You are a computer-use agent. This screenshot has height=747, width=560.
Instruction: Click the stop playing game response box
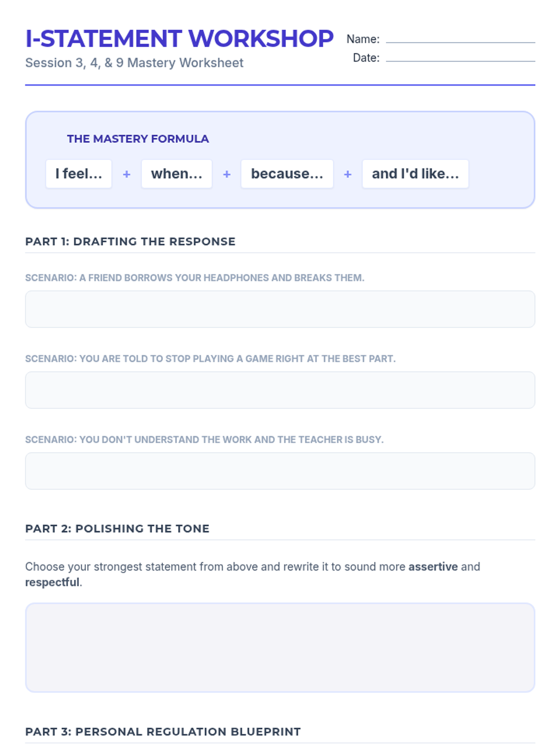click(280, 390)
